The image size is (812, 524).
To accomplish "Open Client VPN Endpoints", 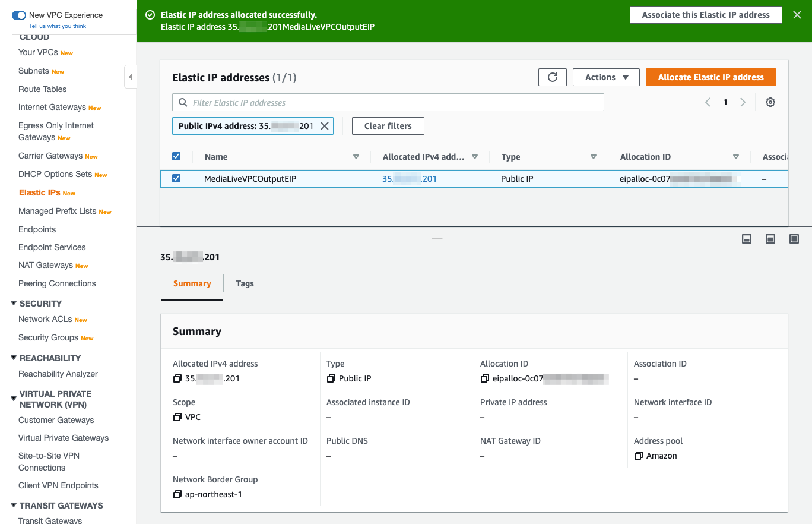I will [58, 485].
